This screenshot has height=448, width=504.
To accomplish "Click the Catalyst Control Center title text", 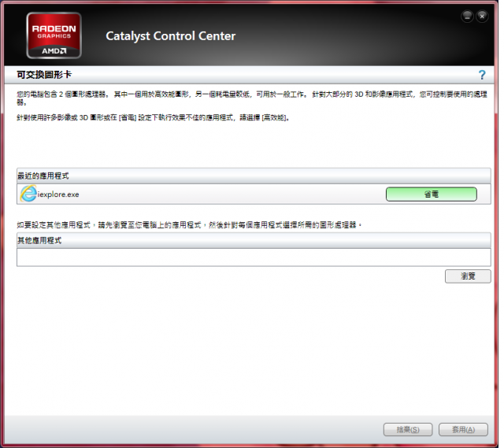I will pos(171,36).
